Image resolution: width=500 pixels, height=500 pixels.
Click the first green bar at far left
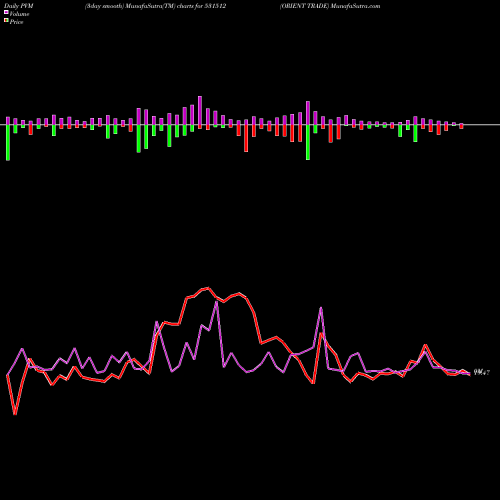(x=8, y=143)
